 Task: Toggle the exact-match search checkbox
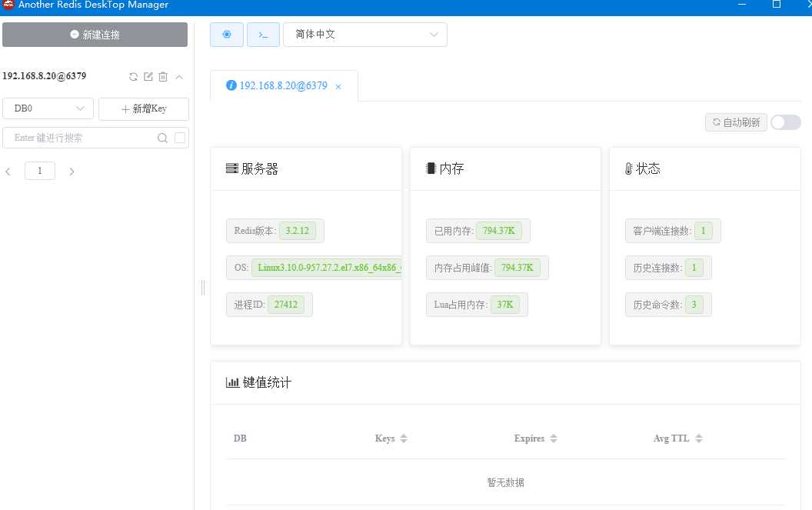pos(180,138)
